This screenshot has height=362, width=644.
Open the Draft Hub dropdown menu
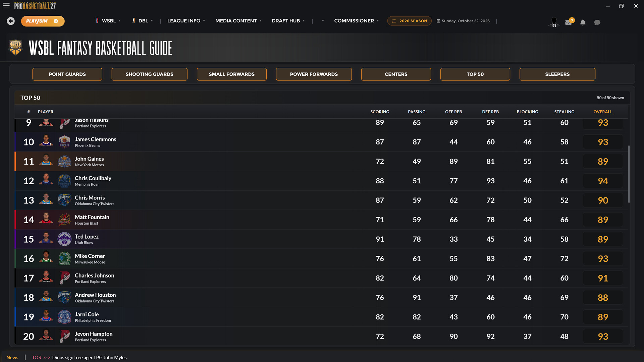pos(288,21)
